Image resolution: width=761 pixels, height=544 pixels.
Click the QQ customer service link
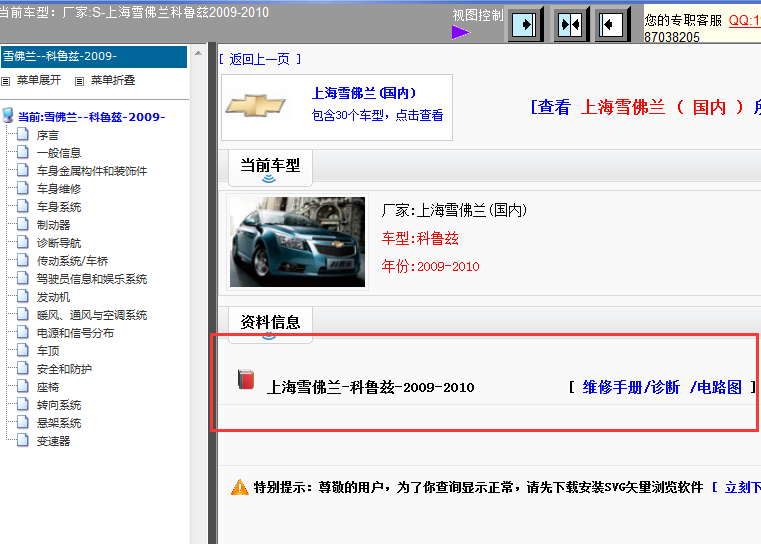pos(744,20)
